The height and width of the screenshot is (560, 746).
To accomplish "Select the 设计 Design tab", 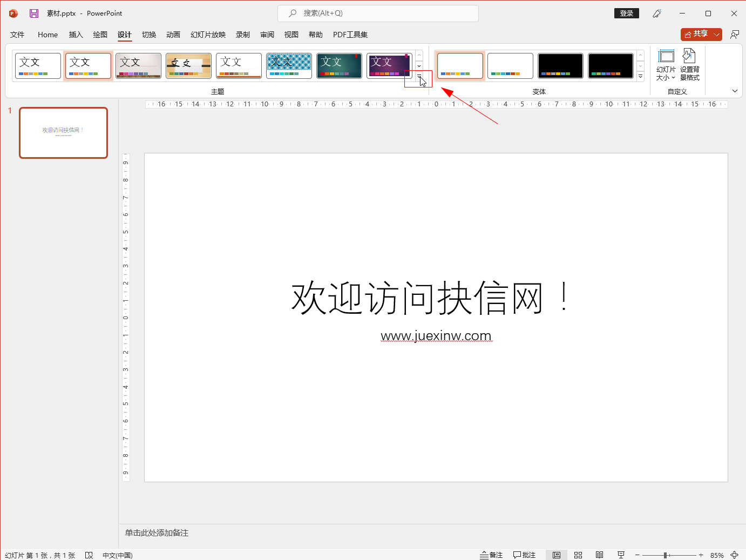I will pos(125,35).
